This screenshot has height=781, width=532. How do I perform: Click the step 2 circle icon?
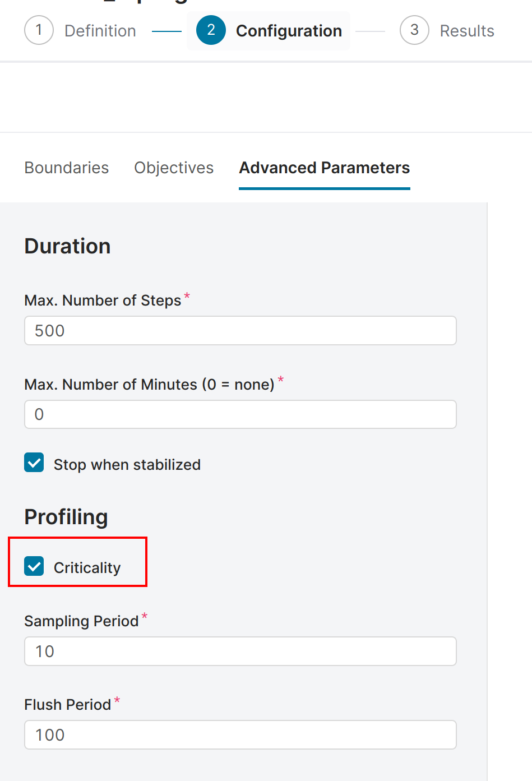[x=211, y=30]
